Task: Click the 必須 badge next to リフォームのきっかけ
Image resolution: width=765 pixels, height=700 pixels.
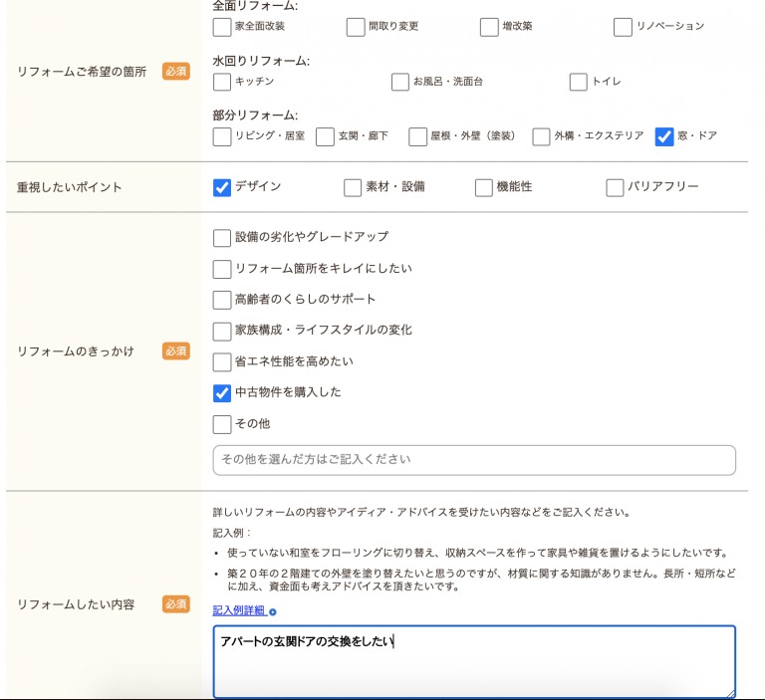Action: (x=176, y=350)
